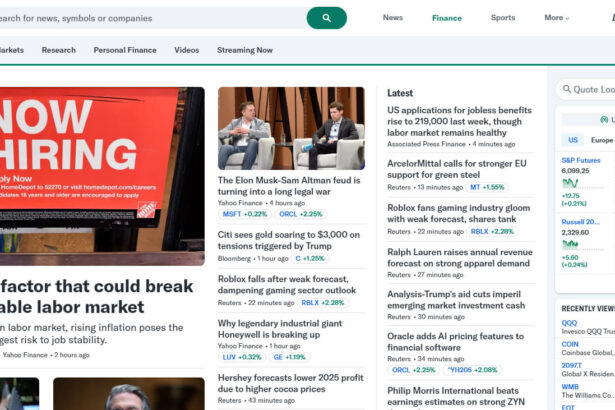Open Philip Morris beats earnings article
The image size is (615, 410).
pyautogui.click(x=456, y=396)
